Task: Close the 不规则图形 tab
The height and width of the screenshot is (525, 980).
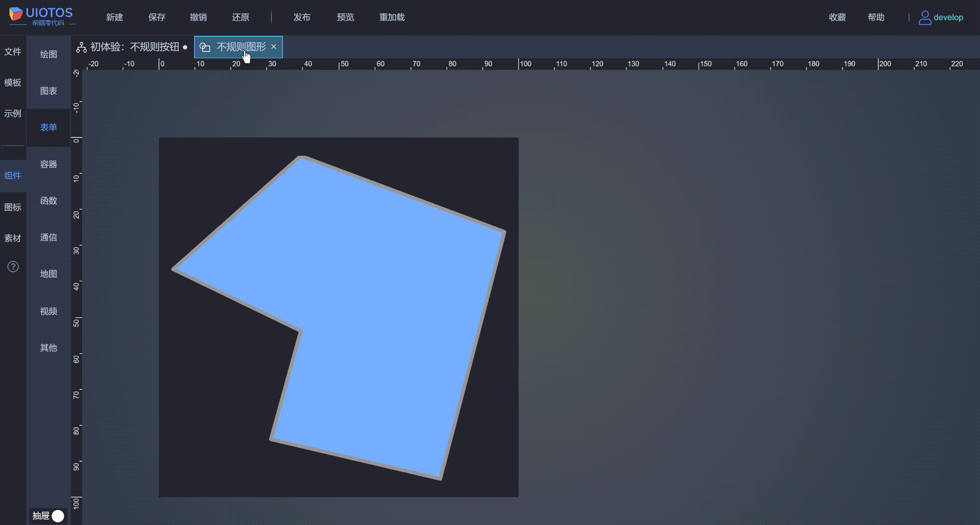Action: pyautogui.click(x=274, y=47)
